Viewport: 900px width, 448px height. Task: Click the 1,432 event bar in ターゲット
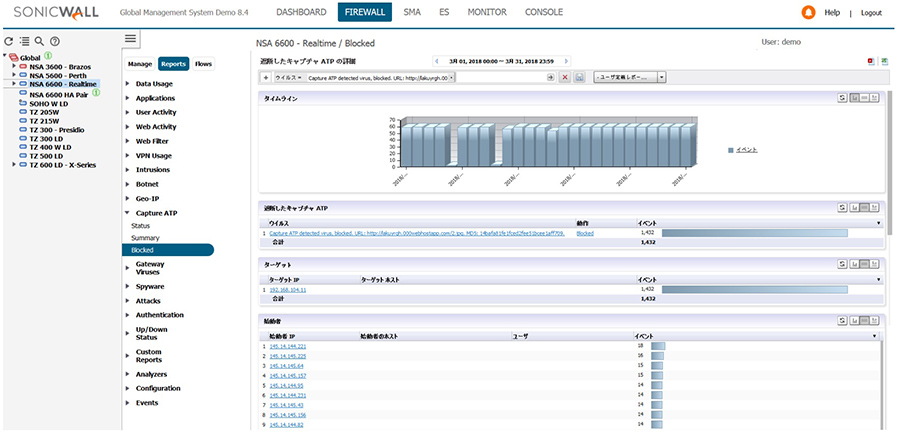pos(754,290)
